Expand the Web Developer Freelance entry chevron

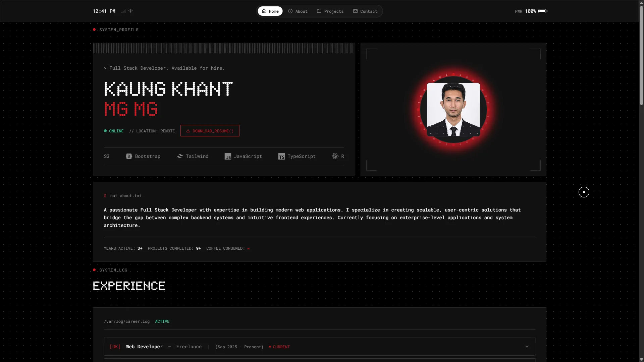point(527,347)
